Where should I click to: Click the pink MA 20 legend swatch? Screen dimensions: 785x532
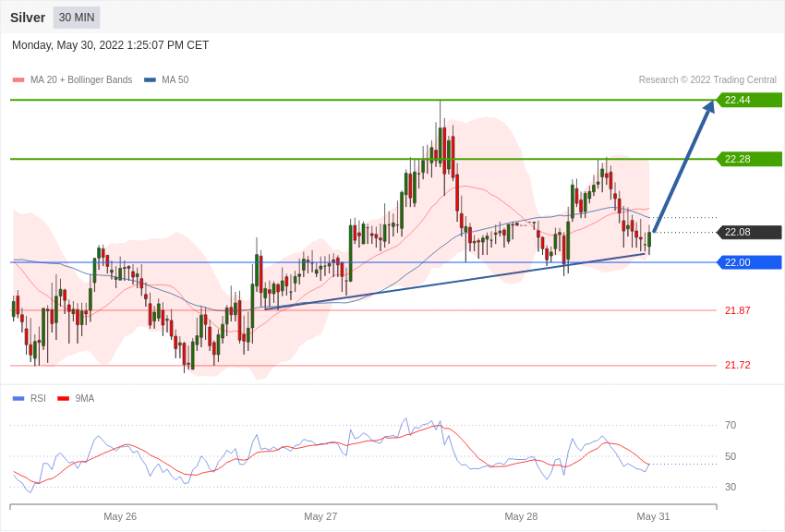18,79
